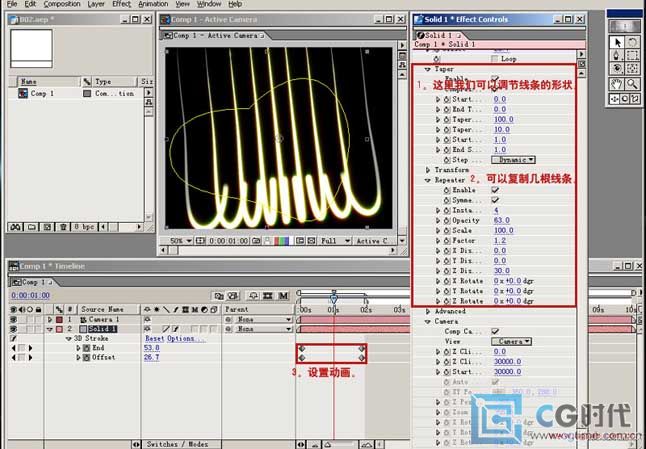The width and height of the screenshot is (646, 449).
Task: Open the Layer menu
Action: (96, 4)
